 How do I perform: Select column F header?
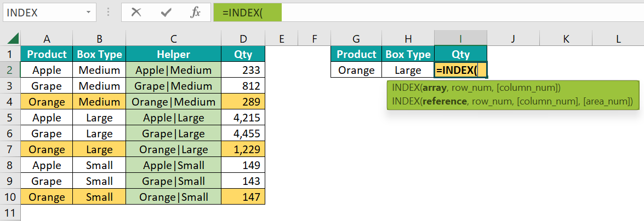[x=315, y=39]
